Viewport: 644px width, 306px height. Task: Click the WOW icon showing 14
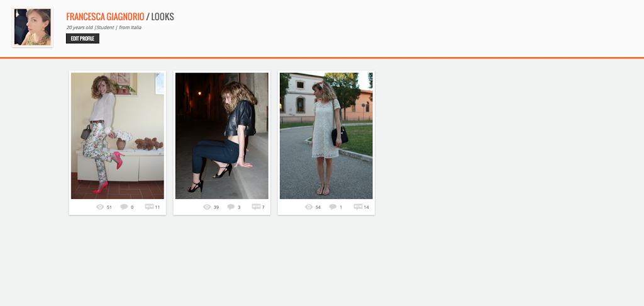pos(358,207)
